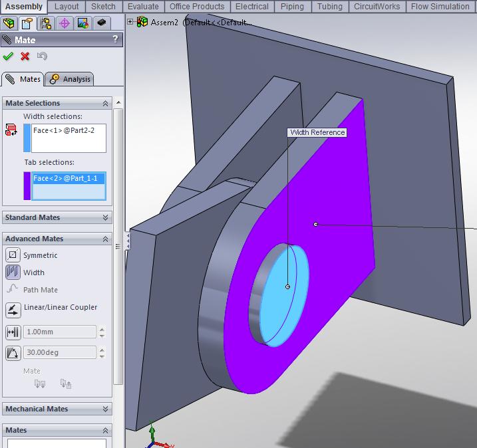Click the 30.00deg angle field

(60, 352)
